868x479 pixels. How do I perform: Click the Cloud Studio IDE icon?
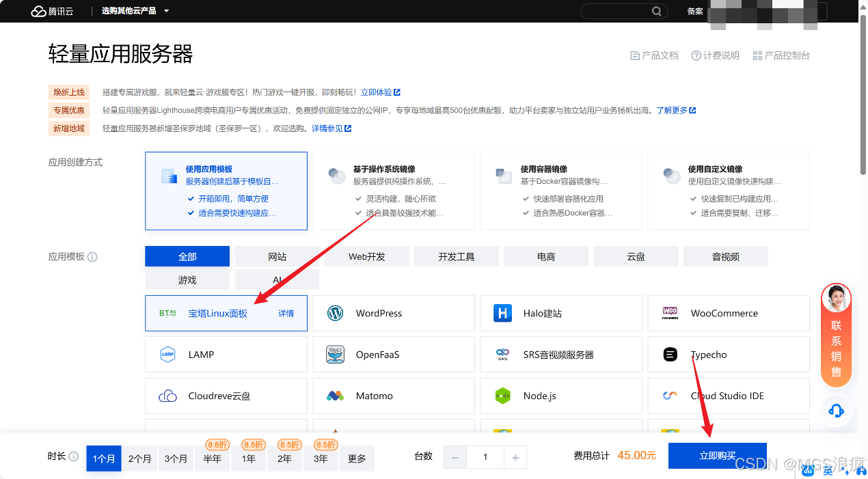coord(670,396)
